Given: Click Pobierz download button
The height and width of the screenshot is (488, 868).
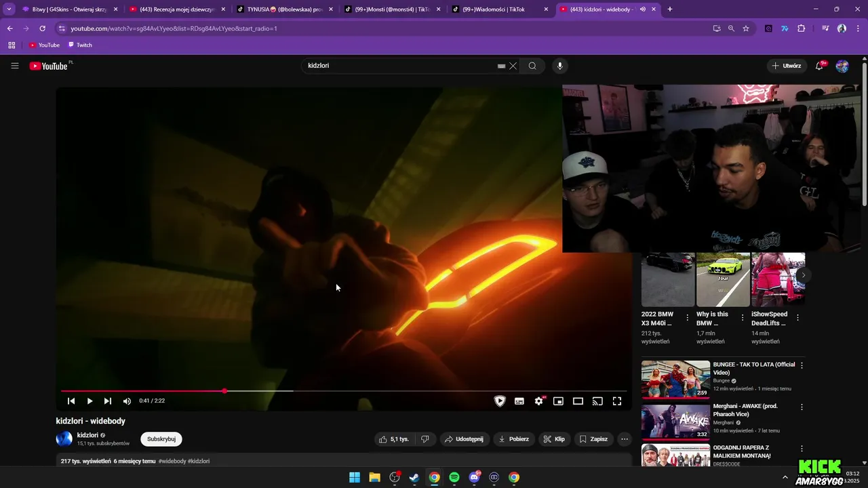Looking at the screenshot, I should click(x=513, y=439).
